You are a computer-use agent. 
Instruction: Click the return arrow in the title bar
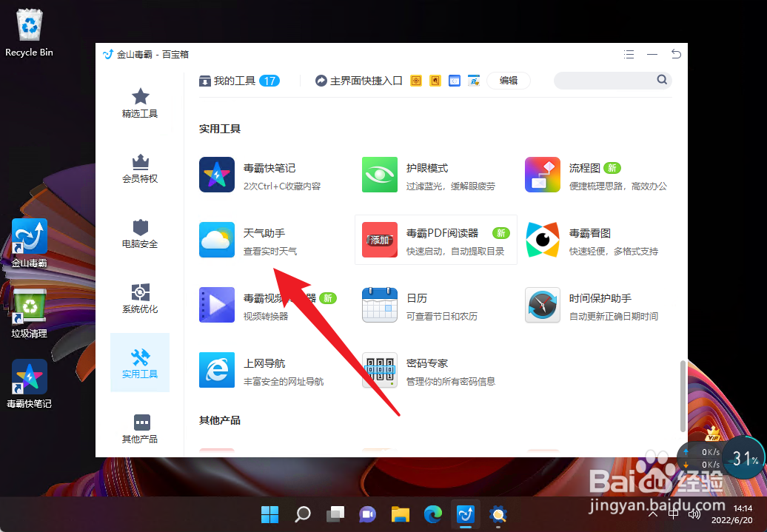click(x=676, y=54)
